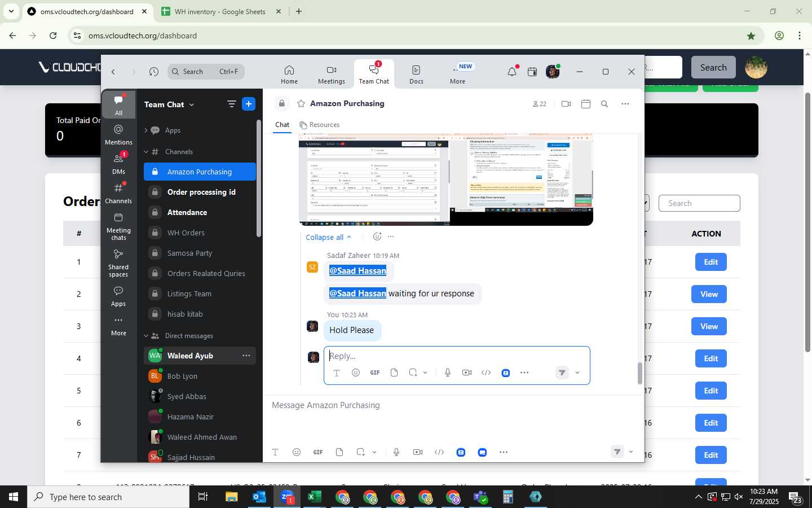Open the Resources tab in Amazon Purchasing
This screenshot has height=508, width=812.
coord(320,125)
